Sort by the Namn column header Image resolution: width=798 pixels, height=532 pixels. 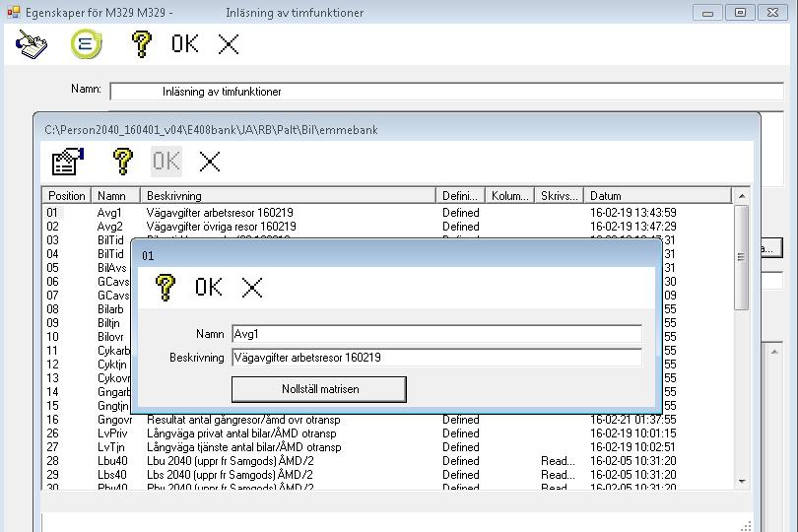point(115,196)
